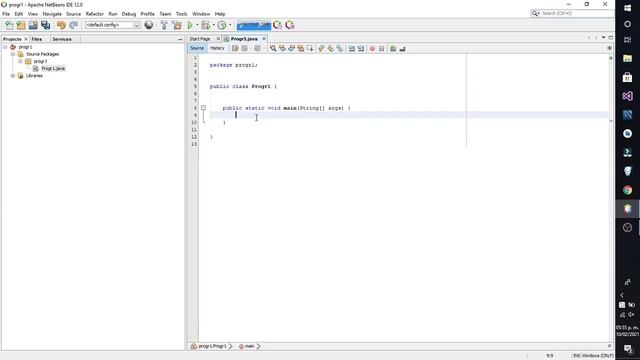Screen dimensions: 640x360
Task: Click the New File toolbar icon
Action: click(x=9, y=25)
